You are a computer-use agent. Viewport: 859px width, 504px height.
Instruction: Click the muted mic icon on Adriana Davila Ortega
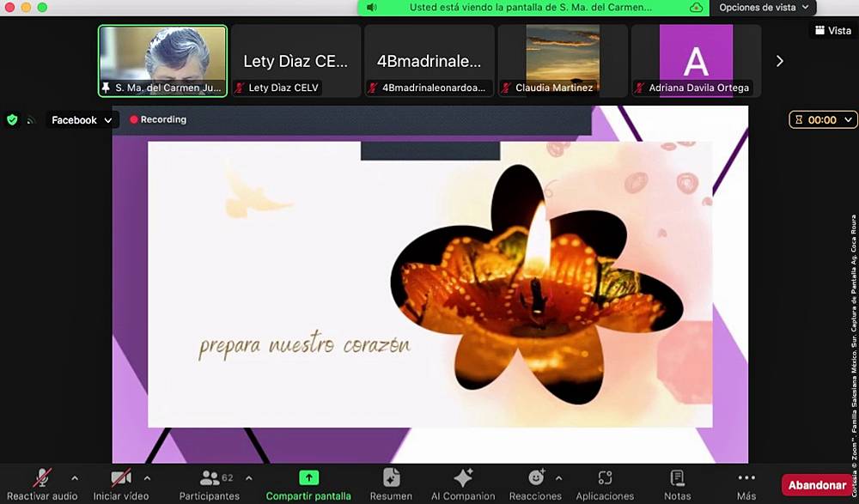point(640,88)
